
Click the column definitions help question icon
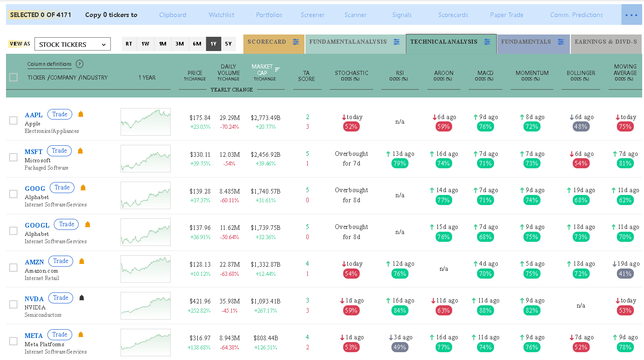(80, 64)
